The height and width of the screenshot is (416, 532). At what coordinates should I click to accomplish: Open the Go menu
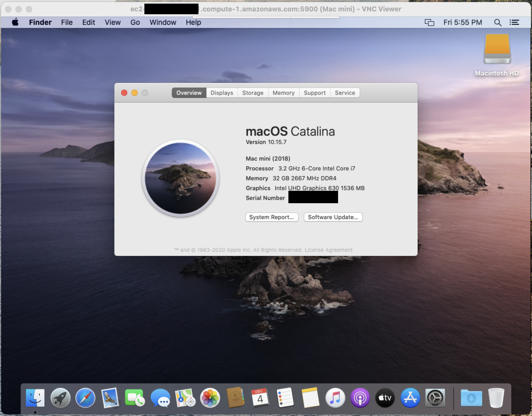[x=135, y=23]
